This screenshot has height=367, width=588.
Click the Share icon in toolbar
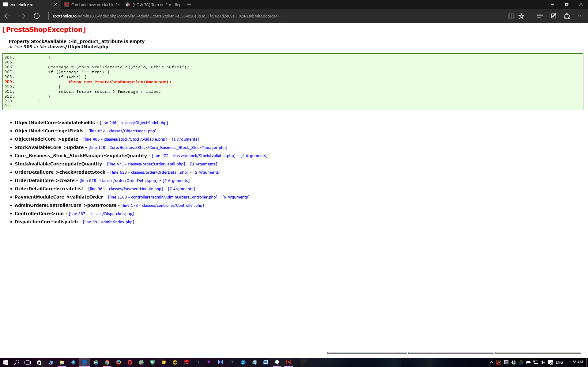click(x=567, y=16)
